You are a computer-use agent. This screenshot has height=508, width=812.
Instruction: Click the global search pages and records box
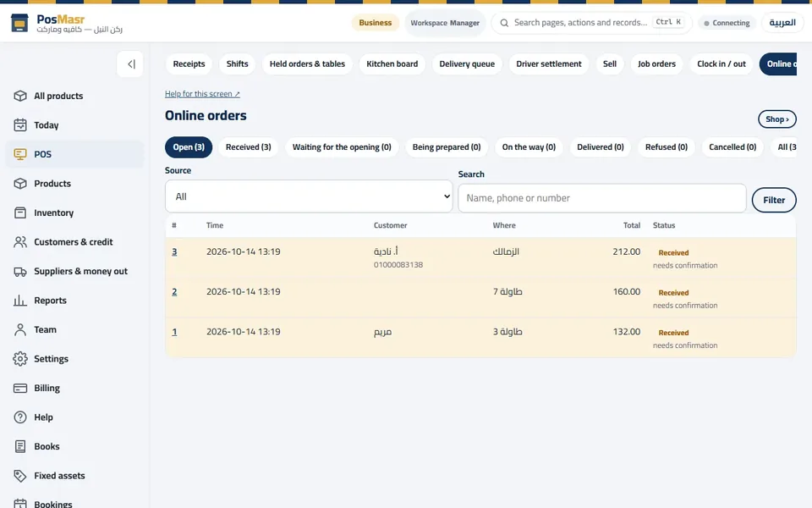(x=591, y=23)
